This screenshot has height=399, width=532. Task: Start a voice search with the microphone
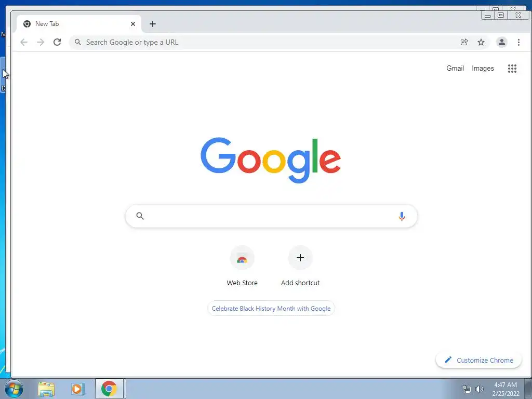[402, 216]
